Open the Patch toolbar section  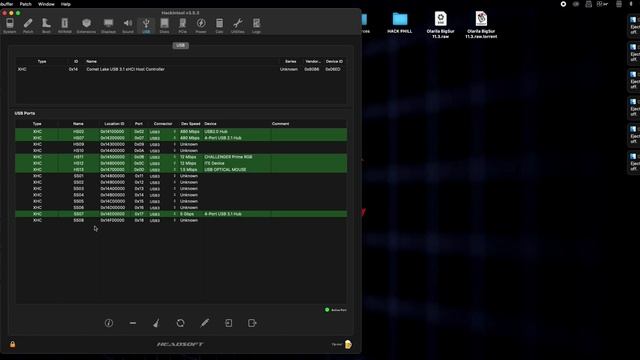tap(28, 26)
